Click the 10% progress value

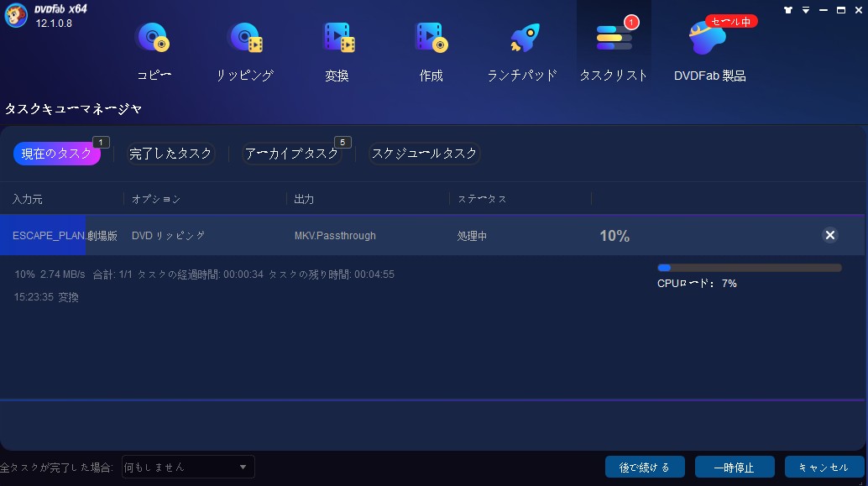coord(614,236)
